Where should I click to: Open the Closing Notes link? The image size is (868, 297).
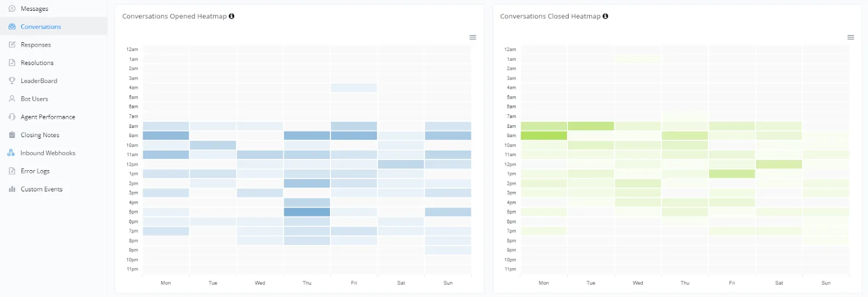pyautogui.click(x=40, y=135)
